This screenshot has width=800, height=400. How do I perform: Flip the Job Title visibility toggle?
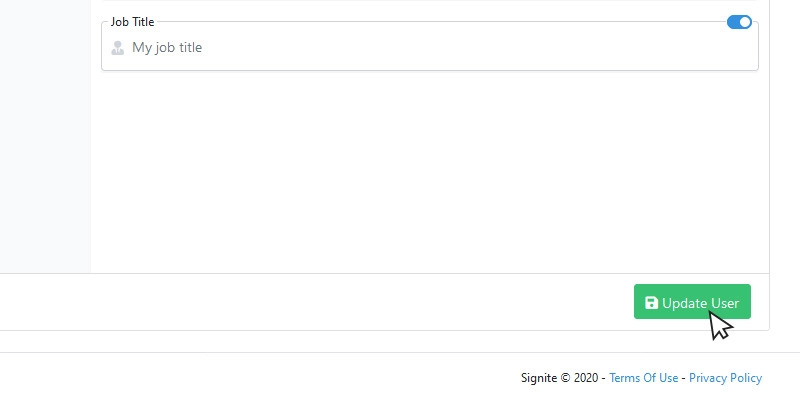[x=739, y=22]
